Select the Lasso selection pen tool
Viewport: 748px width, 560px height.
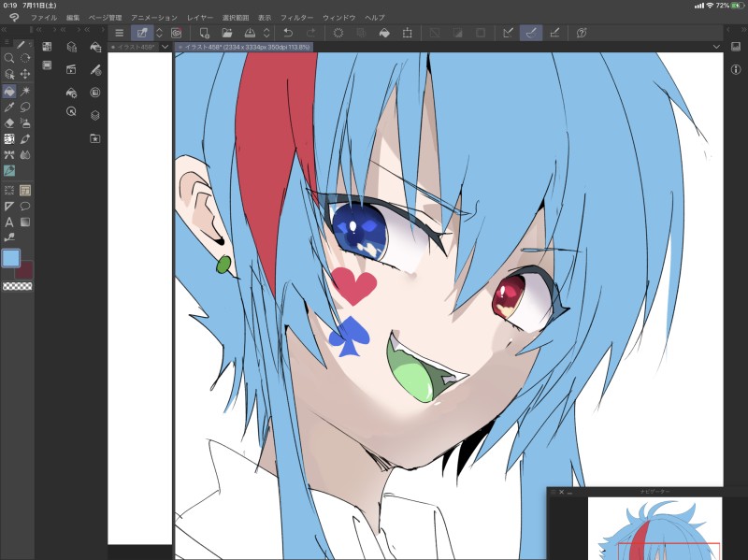tap(25, 107)
